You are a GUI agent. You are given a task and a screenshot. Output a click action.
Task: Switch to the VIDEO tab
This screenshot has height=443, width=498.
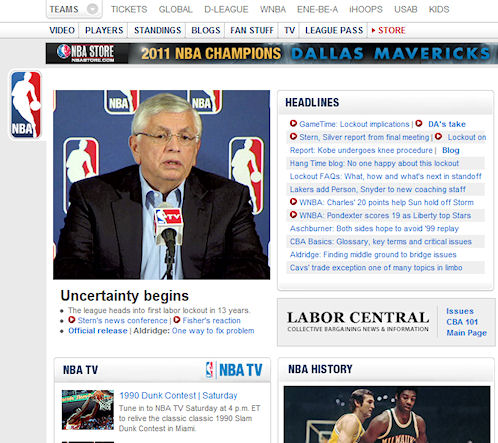62,30
